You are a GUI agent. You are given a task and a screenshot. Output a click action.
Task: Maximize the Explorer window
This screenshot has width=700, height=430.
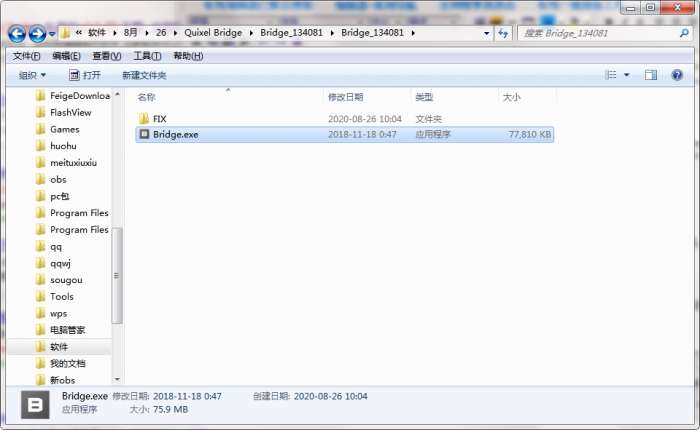[x=650, y=8]
